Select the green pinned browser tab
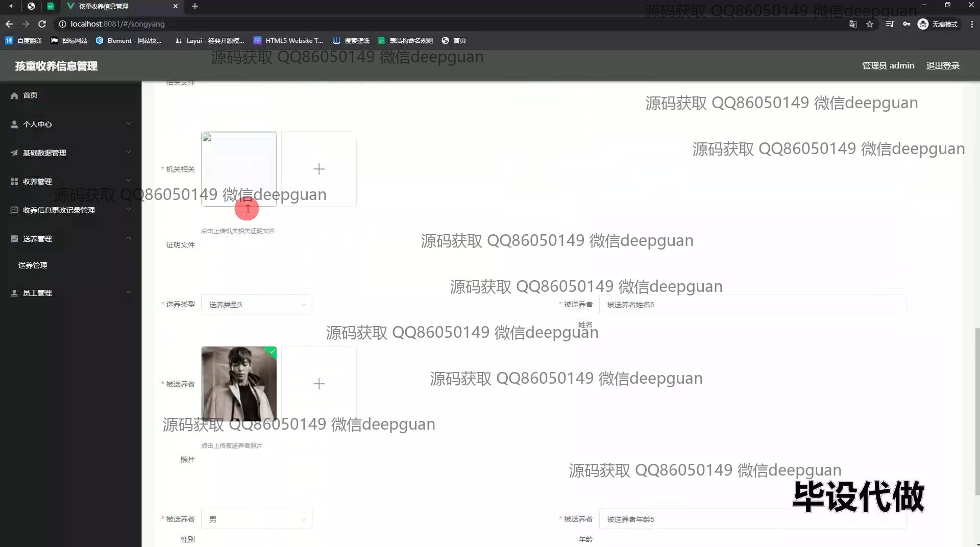The image size is (980, 547). 51,6
